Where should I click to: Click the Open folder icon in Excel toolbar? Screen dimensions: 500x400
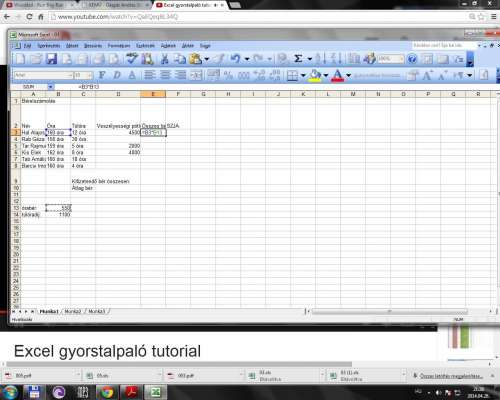pos(35,59)
